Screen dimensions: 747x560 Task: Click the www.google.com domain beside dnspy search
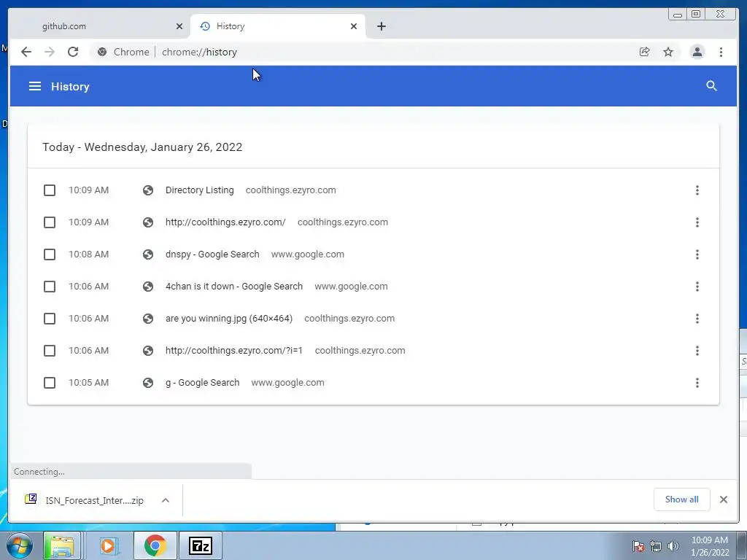click(x=308, y=254)
